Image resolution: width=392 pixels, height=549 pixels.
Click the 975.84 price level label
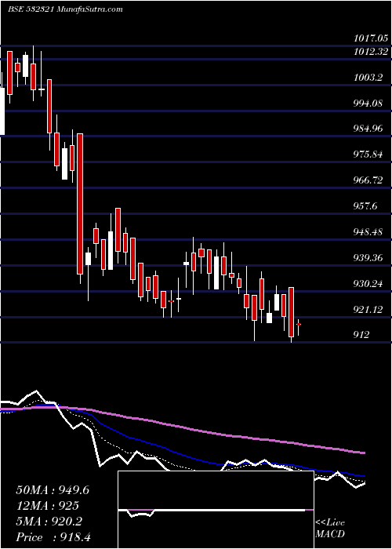pyautogui.click(x=368, y=155)
